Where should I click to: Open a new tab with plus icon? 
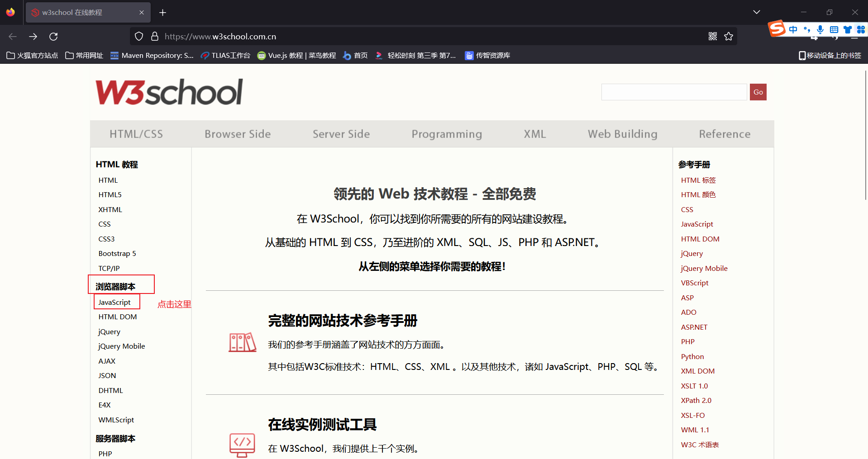coord(163,13)
